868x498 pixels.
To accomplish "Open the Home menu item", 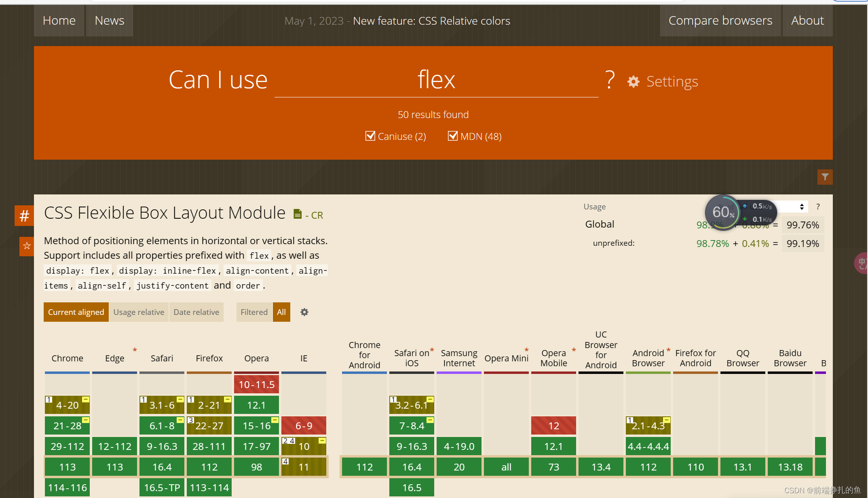I will (59, 21).
